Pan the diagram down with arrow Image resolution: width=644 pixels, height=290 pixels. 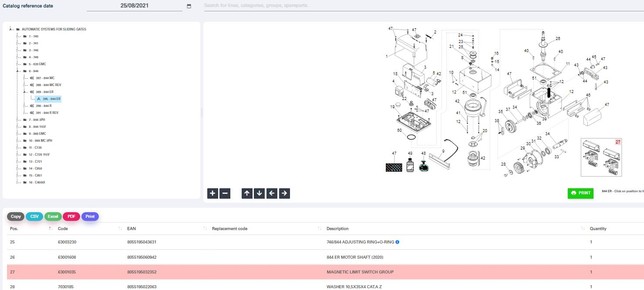click(260, 193)
